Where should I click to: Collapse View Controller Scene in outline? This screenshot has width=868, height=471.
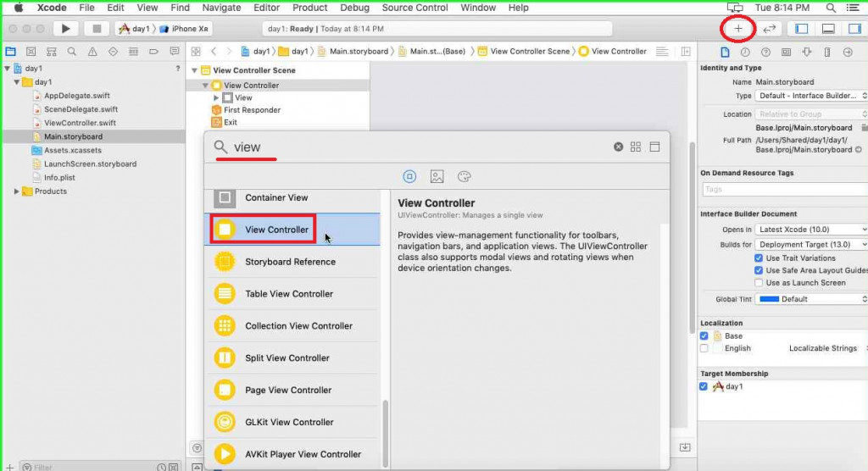pyautogui.click(x=194, y=70)
